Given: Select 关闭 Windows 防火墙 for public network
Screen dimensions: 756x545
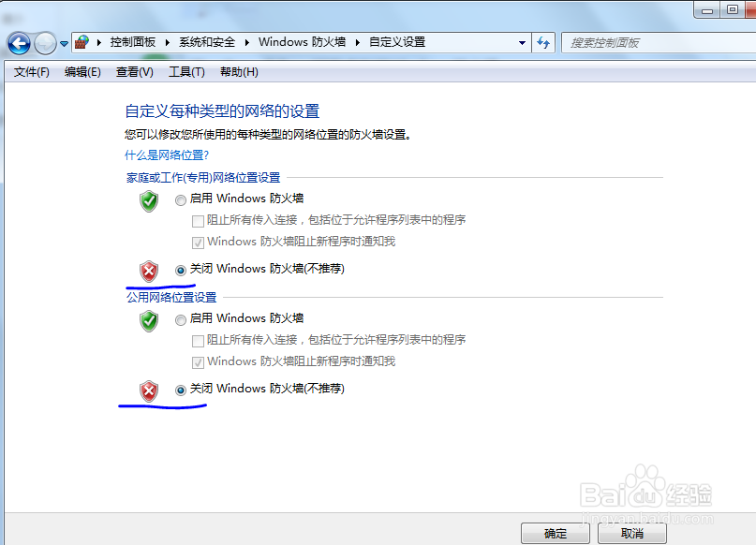Looking at the screenshot, I should click(180, 390).
